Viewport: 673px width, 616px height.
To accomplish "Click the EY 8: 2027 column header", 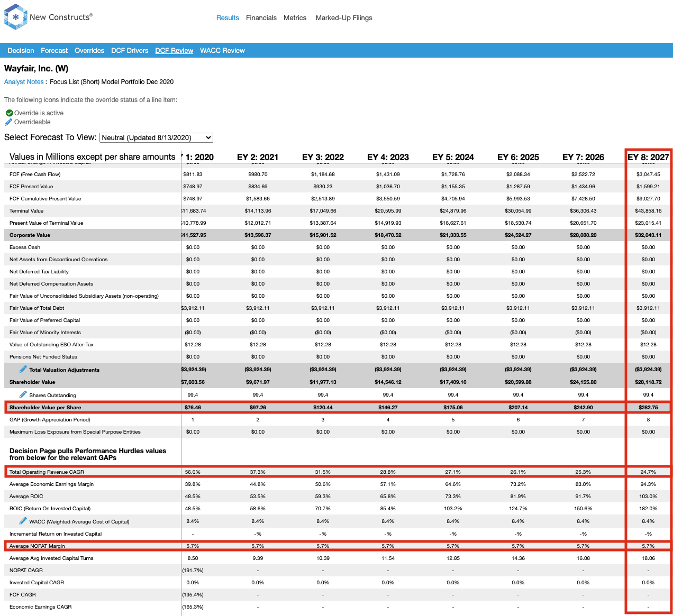I will pos(648,157).
